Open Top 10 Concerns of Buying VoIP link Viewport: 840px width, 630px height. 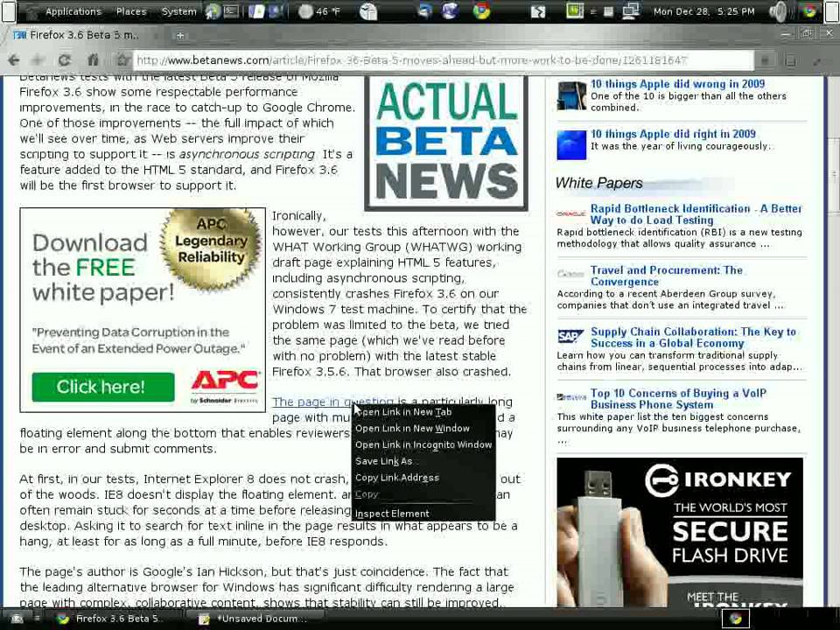pyautogui.click(x=678, y=399)
